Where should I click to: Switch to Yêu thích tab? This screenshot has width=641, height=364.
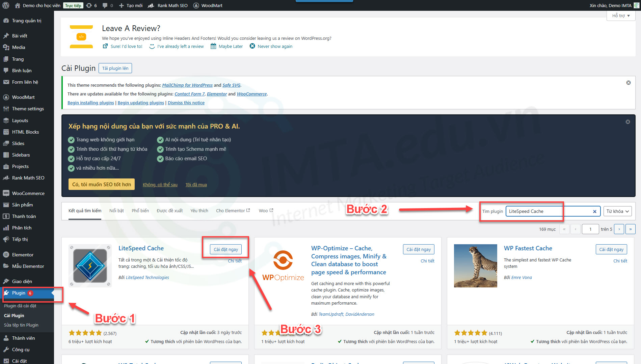(199, 211)
